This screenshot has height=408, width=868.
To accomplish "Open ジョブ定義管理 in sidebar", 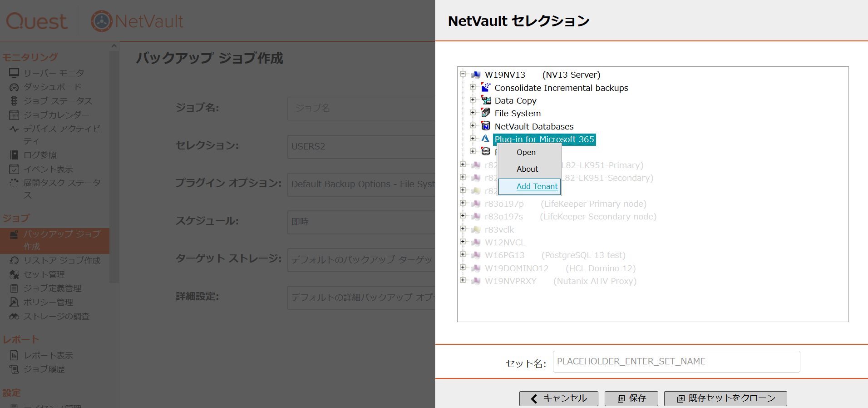I will click(52, 288).
